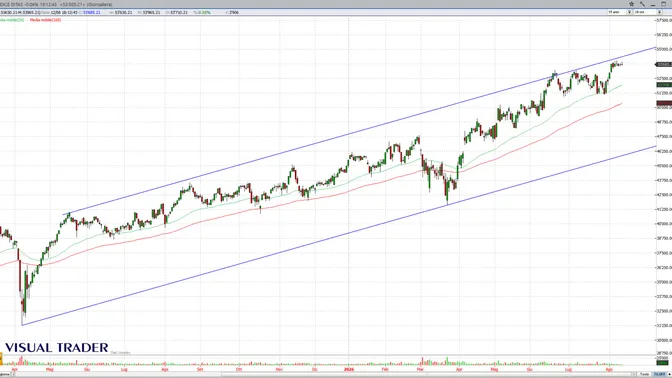This screenshot has height=378, width=672.
Task: Click the blue closing price value in data bar
Action: [x=92, y=12]
